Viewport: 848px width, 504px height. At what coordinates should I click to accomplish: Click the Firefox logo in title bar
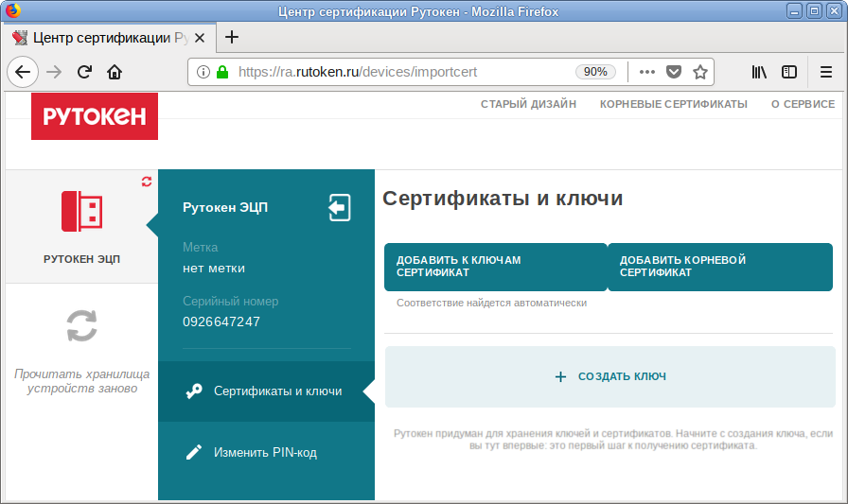12,10
